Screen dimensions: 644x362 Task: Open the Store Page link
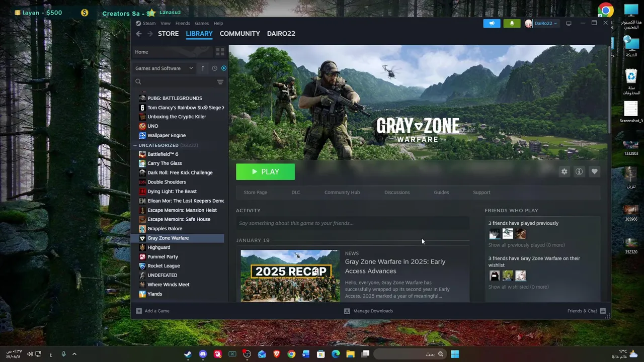(256, 193)
